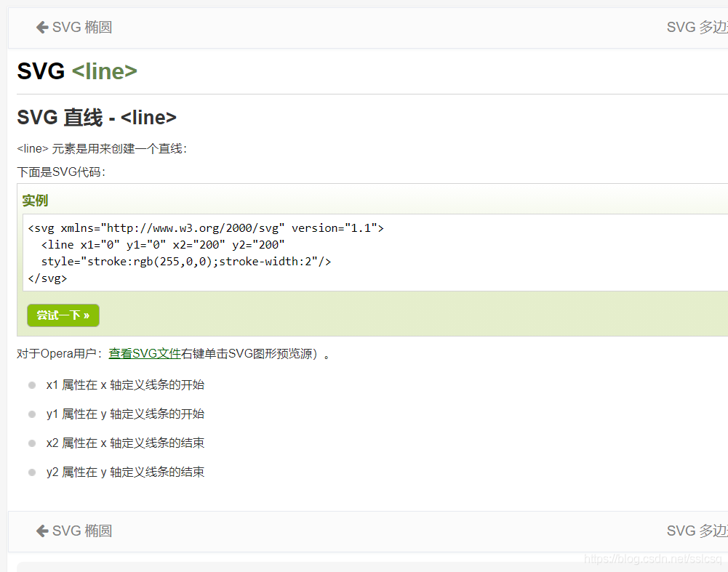
Task: Open the top SVG 多边 next page link
Action: [697, 28]
